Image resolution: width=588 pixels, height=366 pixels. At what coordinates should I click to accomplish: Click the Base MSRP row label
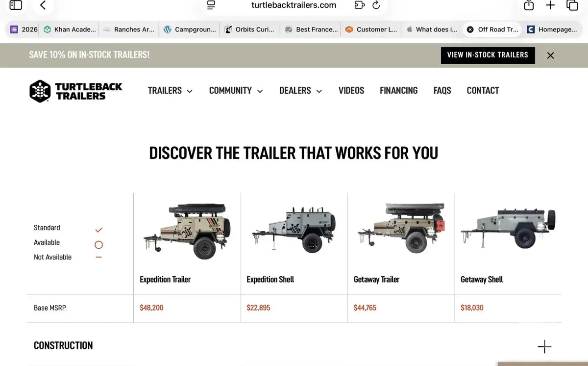tap(49, 308)
